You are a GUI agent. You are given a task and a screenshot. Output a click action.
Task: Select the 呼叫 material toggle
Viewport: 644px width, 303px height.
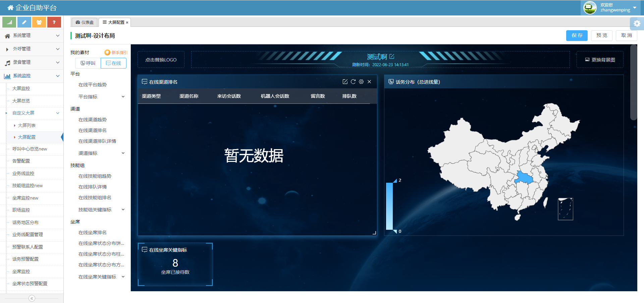pos(88,63)
